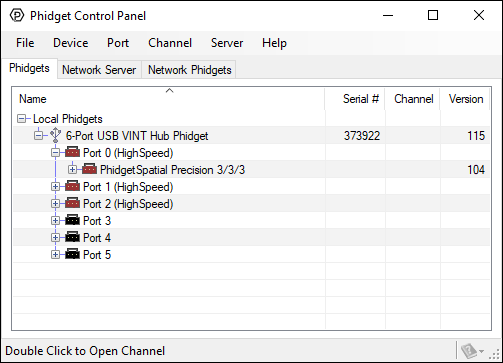The height and width of the screenshot is (363, 503).
Task: Click the red Port 0 connector icon
Action: pyautogui.click(x=72, y=152)
